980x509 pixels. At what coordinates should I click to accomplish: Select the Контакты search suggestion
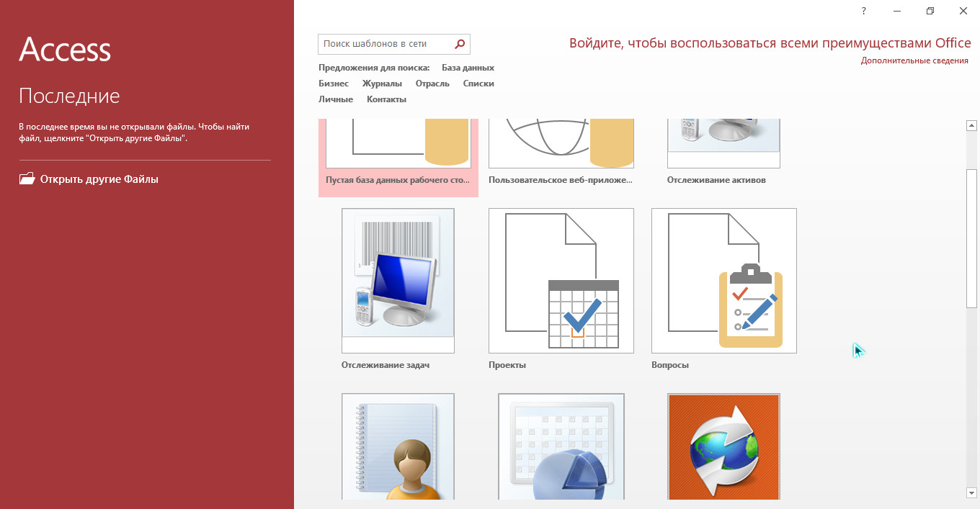(386, 99)
